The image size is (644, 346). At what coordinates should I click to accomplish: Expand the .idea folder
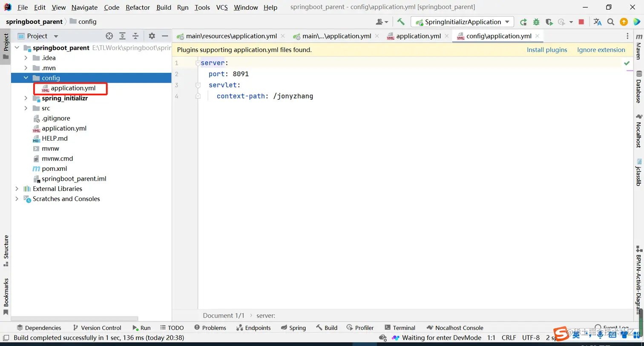(x=26, y=58)
